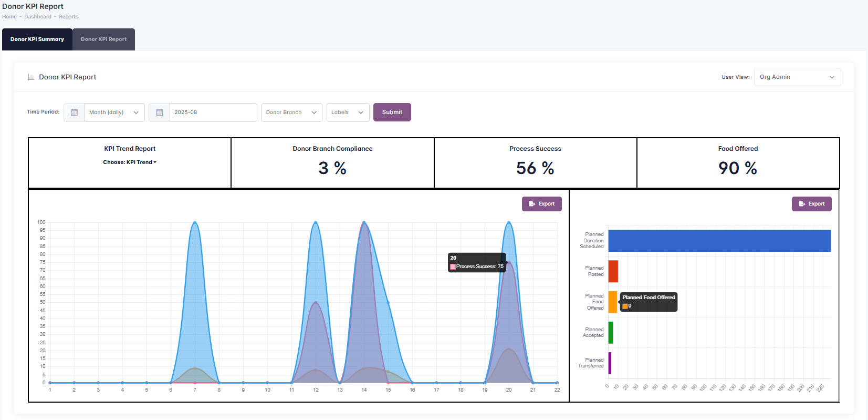Click the calendar icon next to Month (daily)
Viewport: 868px width, 420px height.
(74, 112)
